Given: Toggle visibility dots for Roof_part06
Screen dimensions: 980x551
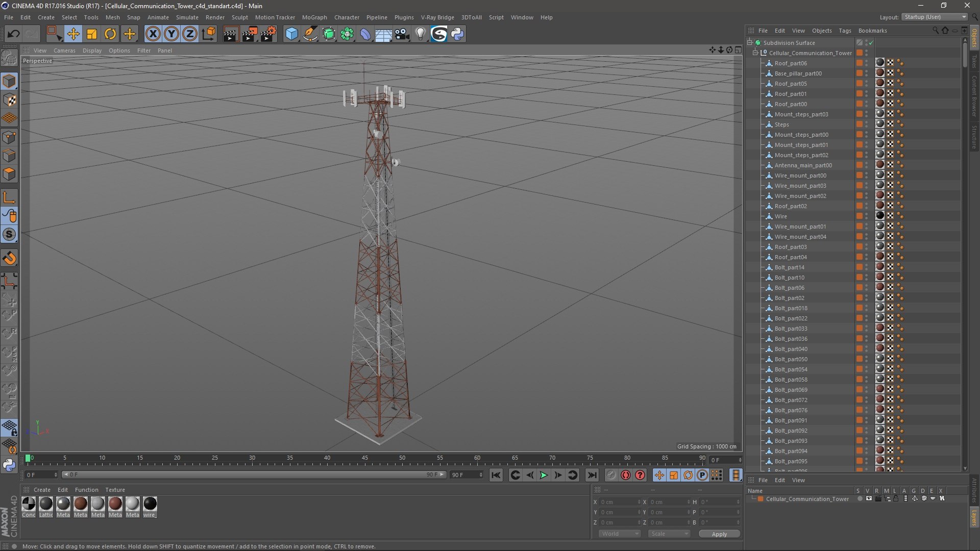Looking at the screenshot, I should (x=867, y=63).
